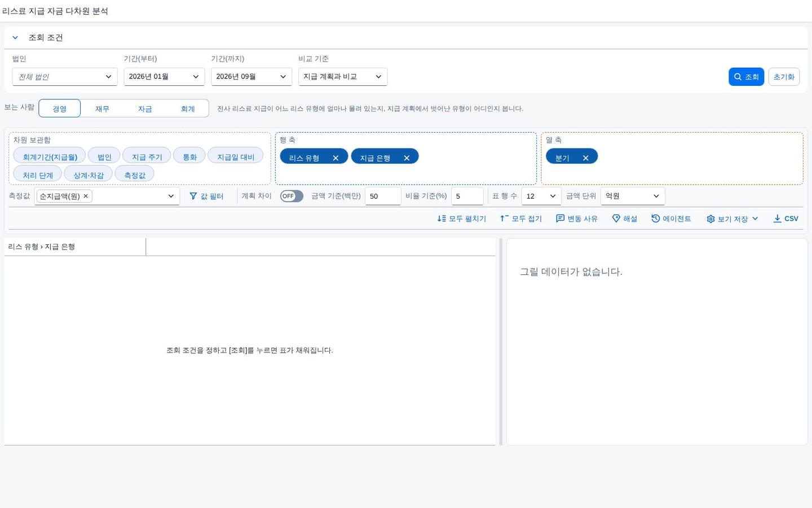Click 모두 펼치기 expand-all button

tap(461, 218)
